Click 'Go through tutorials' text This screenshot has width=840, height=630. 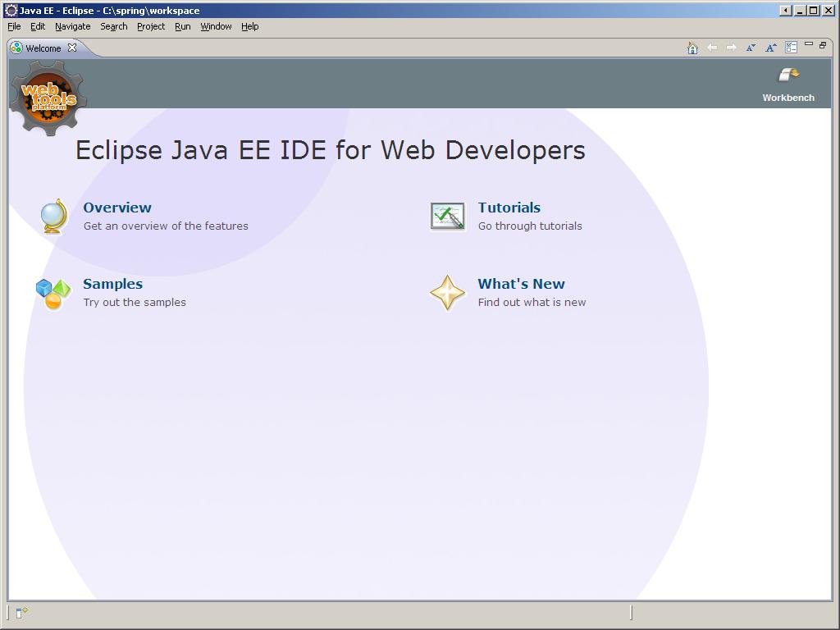(x=530, y=226)
